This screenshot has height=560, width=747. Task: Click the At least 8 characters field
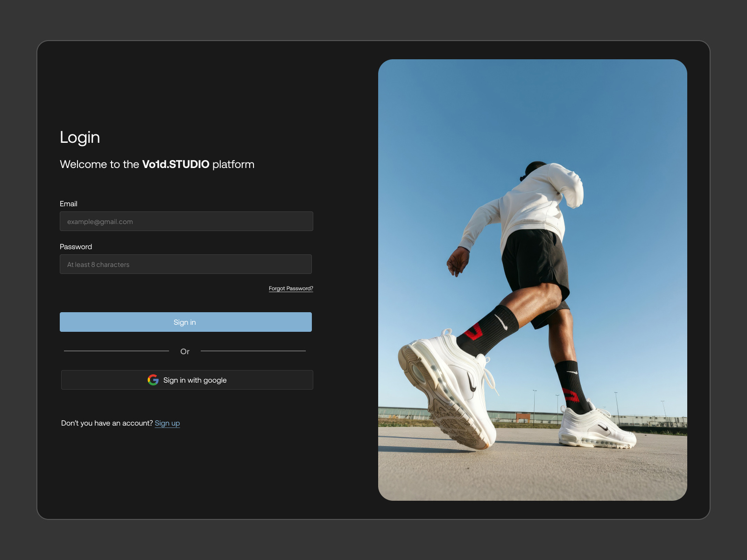pyautogui.click(x=185, y=264)
